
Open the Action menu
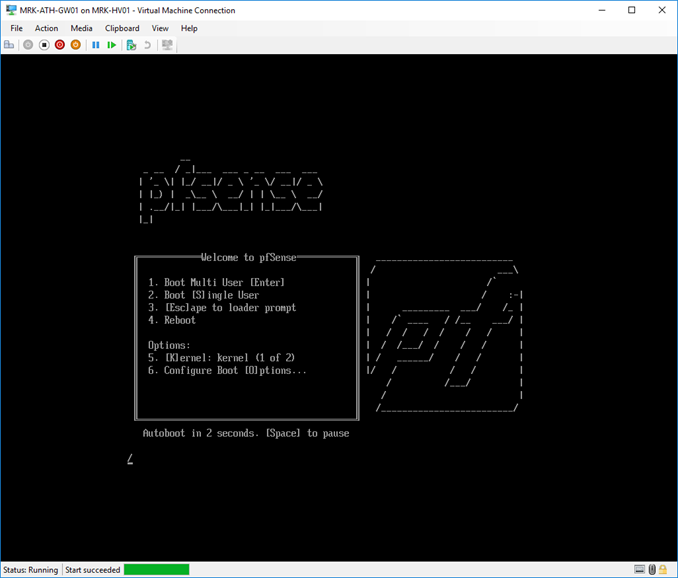click(46, 28)
